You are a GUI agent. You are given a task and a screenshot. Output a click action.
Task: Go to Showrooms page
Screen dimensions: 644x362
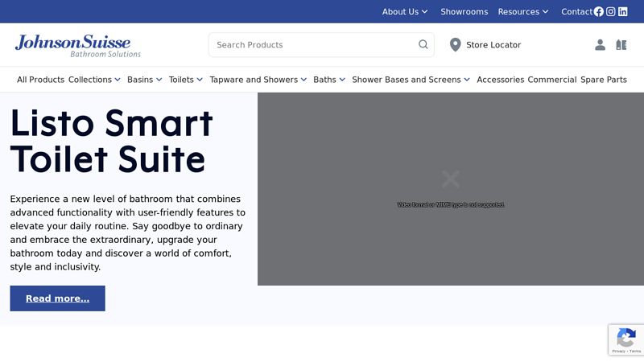pos(464,11)
